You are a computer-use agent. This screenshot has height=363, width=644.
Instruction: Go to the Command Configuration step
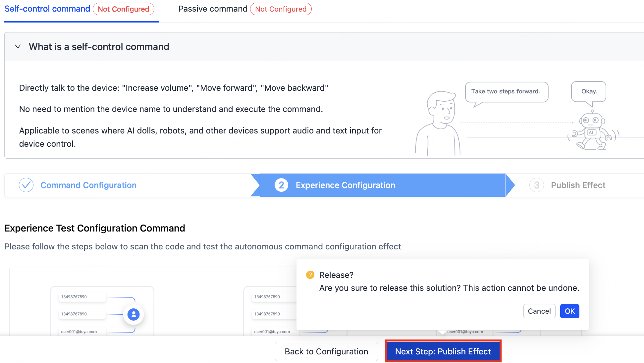point(88,185)
